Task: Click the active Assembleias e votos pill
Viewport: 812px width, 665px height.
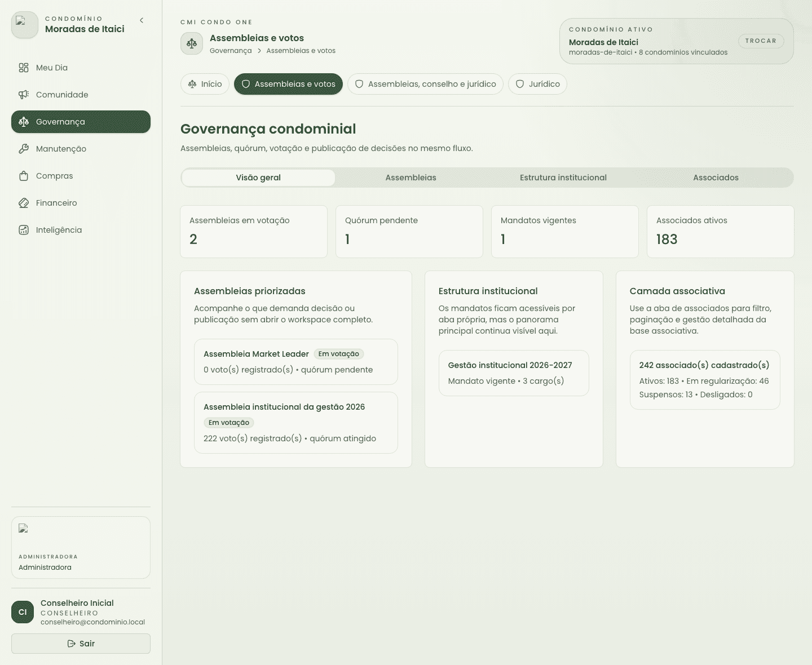Action: click(x=288, y=84)
